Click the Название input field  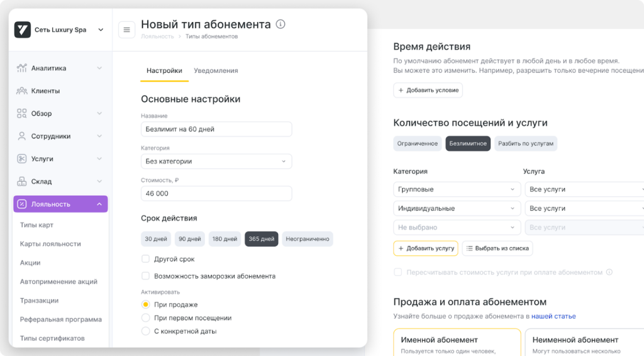tap(216, 129)
